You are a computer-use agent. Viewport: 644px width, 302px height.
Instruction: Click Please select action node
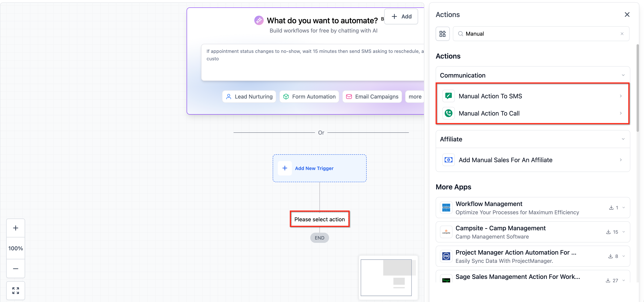(x=319, y=219)
